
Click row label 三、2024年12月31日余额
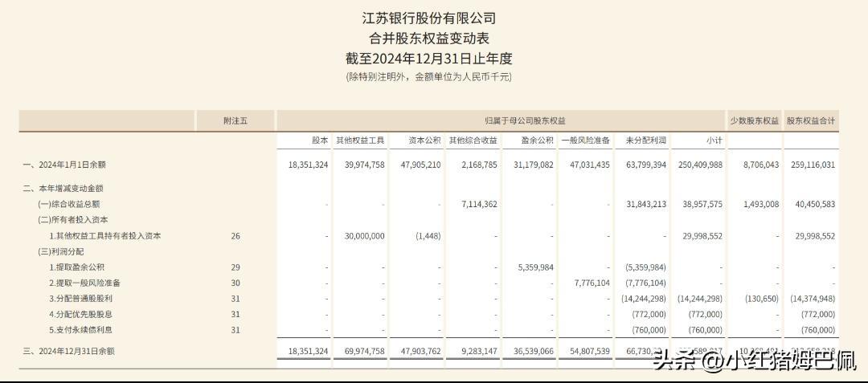(69, 351)
